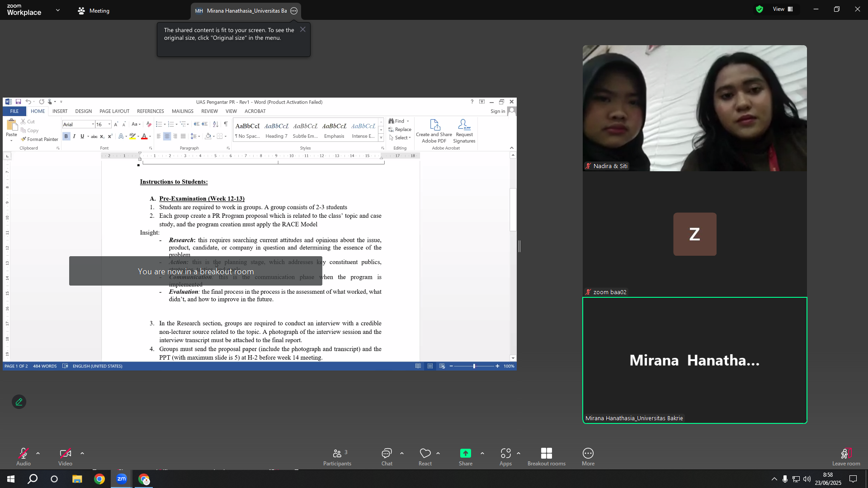This screenshot has width=868, height=488.
Task: Open the View layout menu
Action: click(x=783, y=9)
